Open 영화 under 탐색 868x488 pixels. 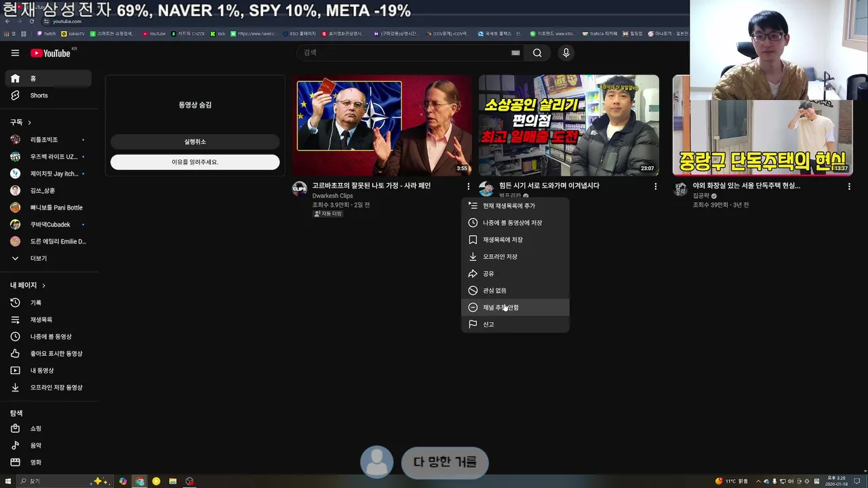point(49,462)
